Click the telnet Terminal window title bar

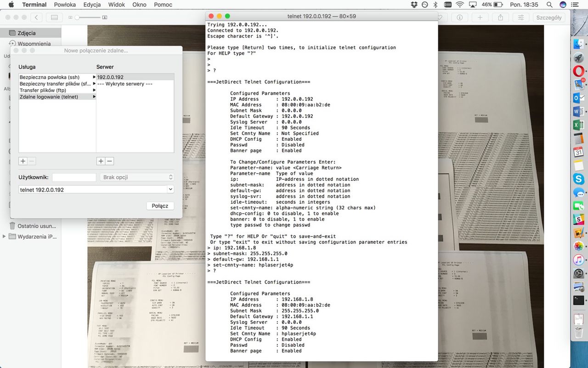(x=321, y=16)
